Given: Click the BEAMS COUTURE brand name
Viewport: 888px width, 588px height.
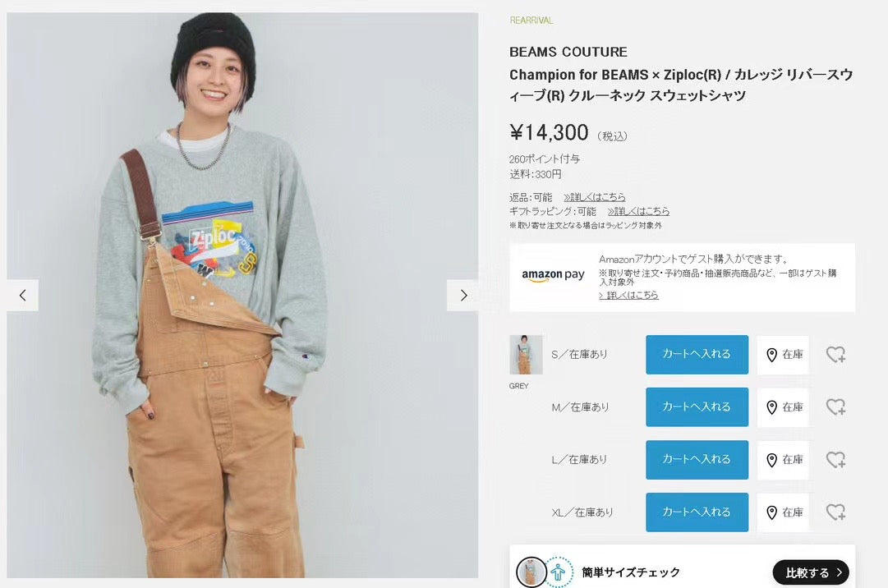Looking at the screenshot, I should (568, 52).
